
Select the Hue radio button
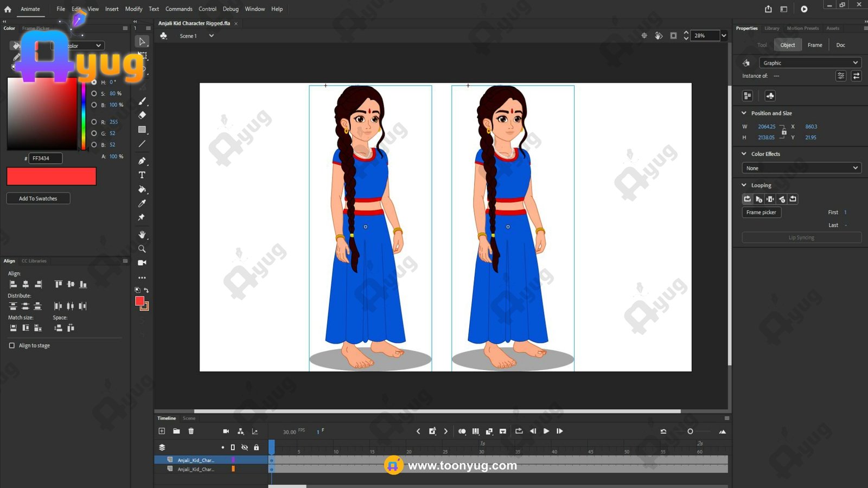point(94,82)
